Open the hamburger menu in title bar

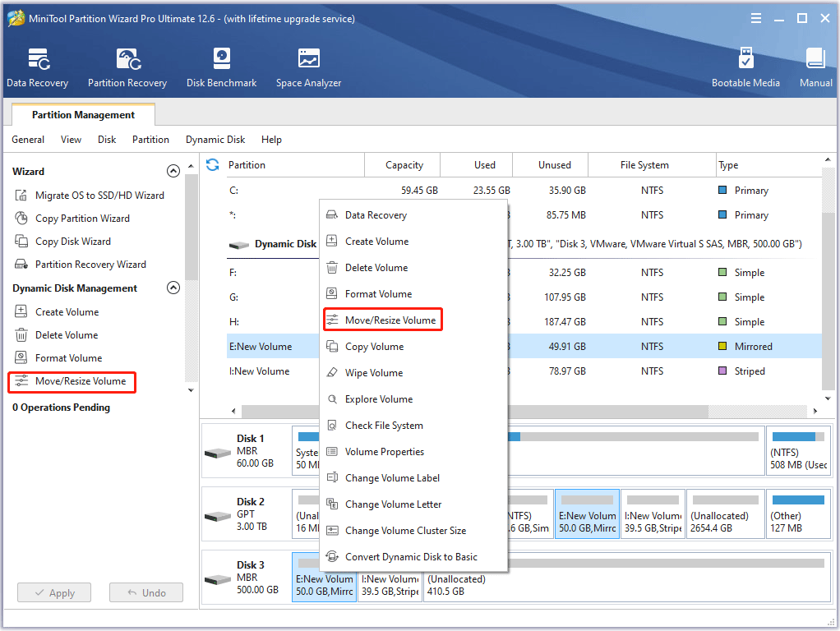(x=756, y=18)
